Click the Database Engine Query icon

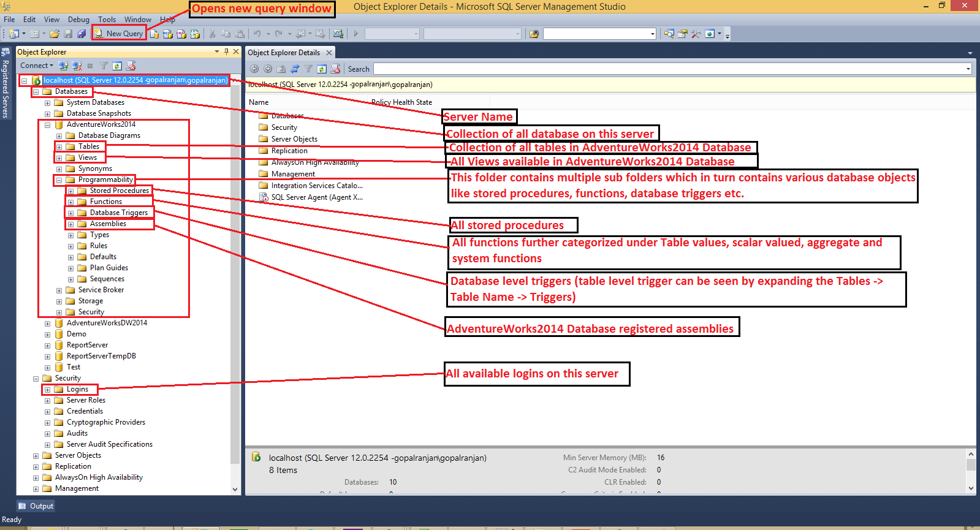tap(154, 34)
